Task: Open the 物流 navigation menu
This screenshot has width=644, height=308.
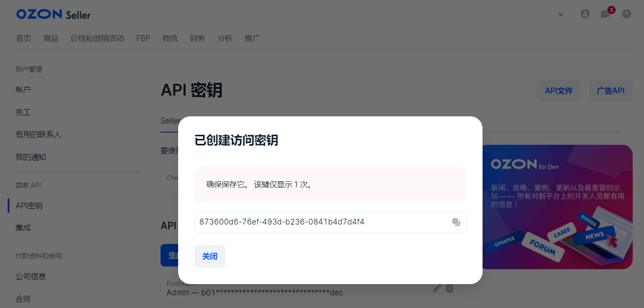Action: [x=170, y=38]
